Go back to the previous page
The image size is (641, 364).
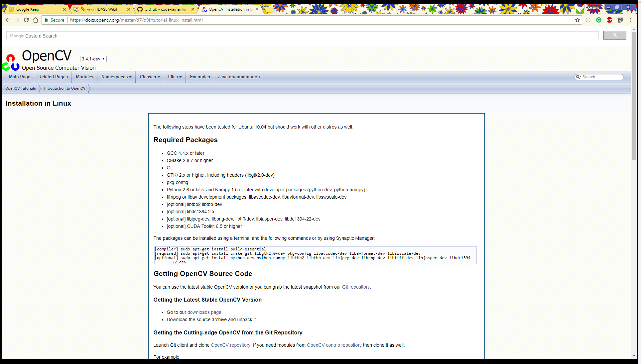pos(8,20)
